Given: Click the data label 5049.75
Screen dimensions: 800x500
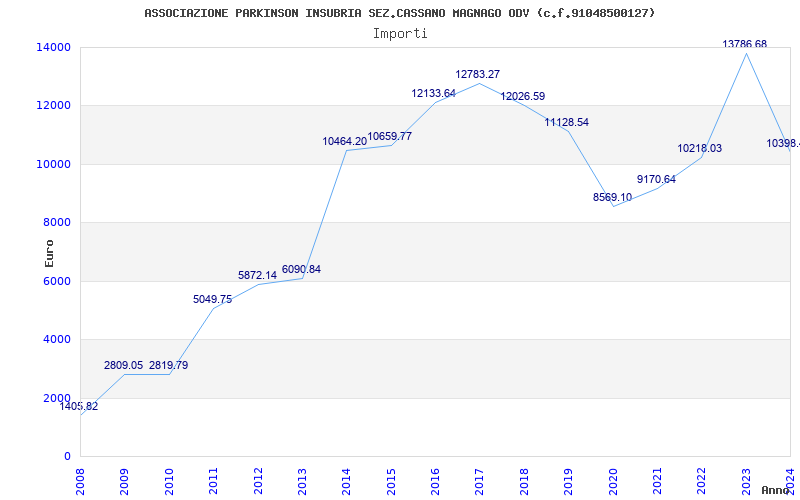Looking at the screenshot, I should click(212, 299).
